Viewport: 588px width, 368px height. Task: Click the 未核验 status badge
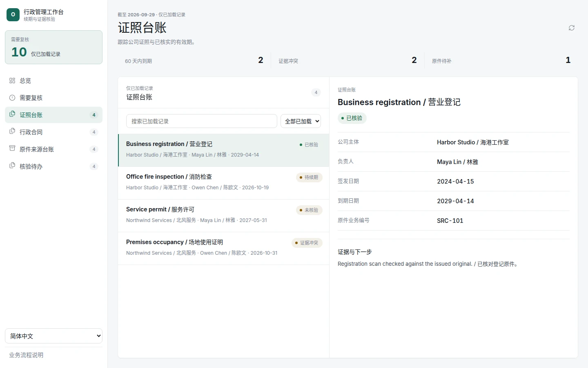pos(309,210)
